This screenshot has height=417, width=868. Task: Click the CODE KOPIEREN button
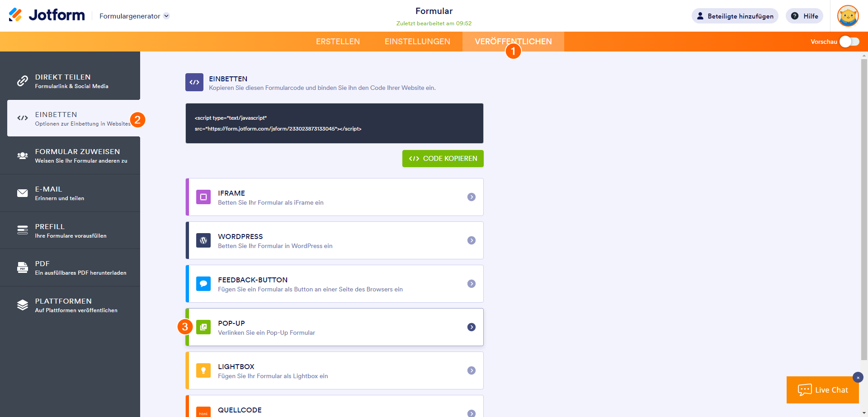[x=443, y=159]
